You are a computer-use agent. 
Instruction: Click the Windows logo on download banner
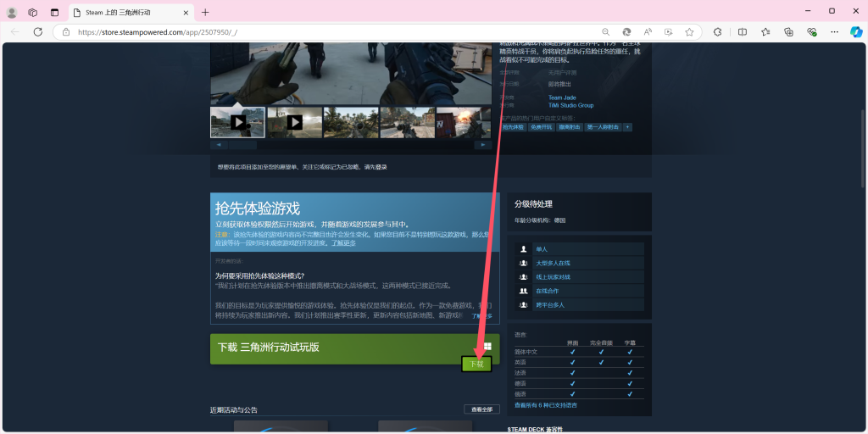487,346
